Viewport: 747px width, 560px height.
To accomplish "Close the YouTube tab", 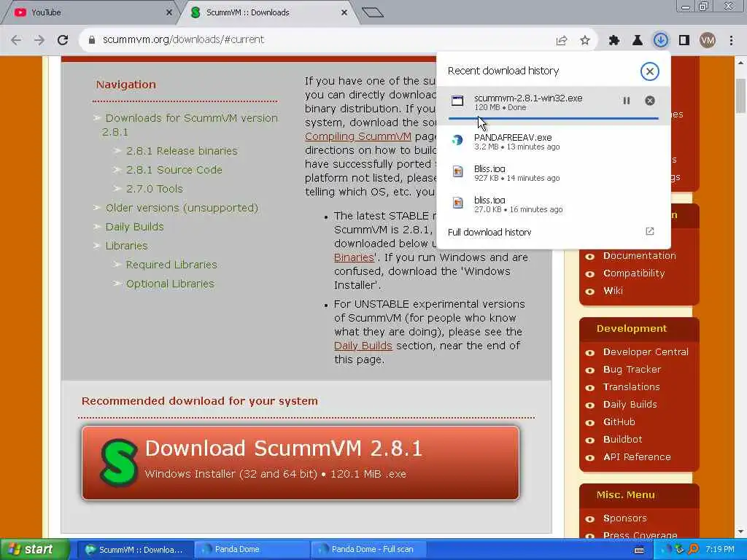I will tap(169, 13).
